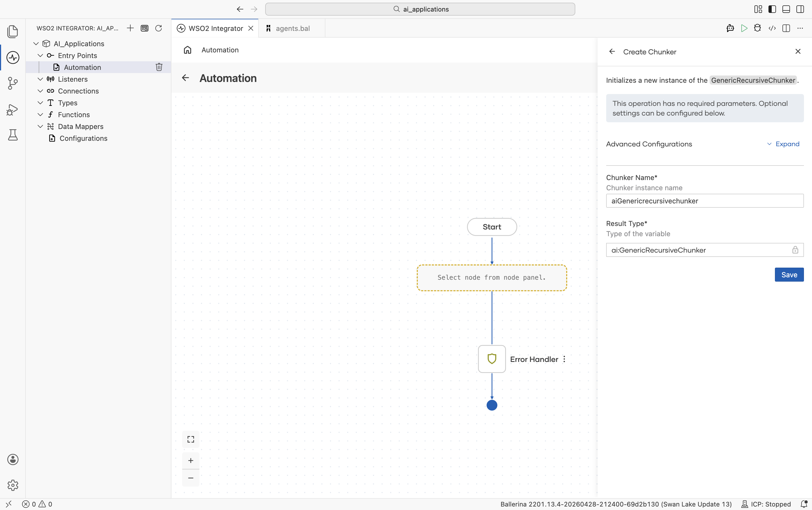Toggle the primary side bar

point(772,9)
